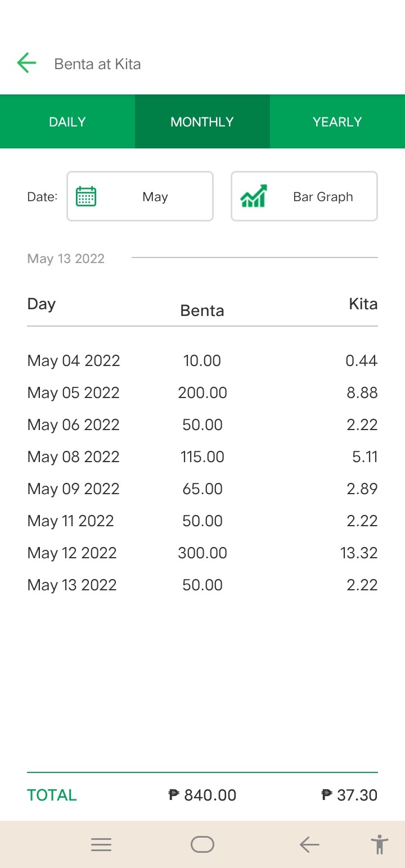This screenshot has width=405, height=868.
Task: Click the Benta at Kita title
Action: pos(97,64)
